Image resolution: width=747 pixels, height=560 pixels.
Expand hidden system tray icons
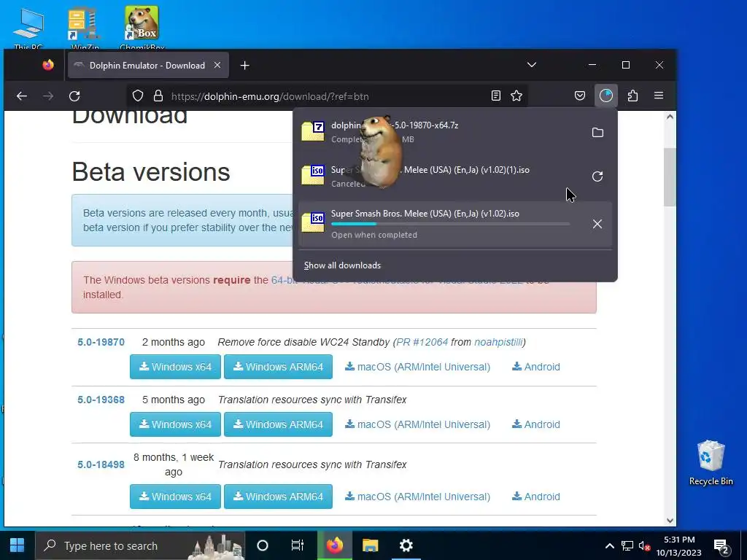click(x=609, y=546)
